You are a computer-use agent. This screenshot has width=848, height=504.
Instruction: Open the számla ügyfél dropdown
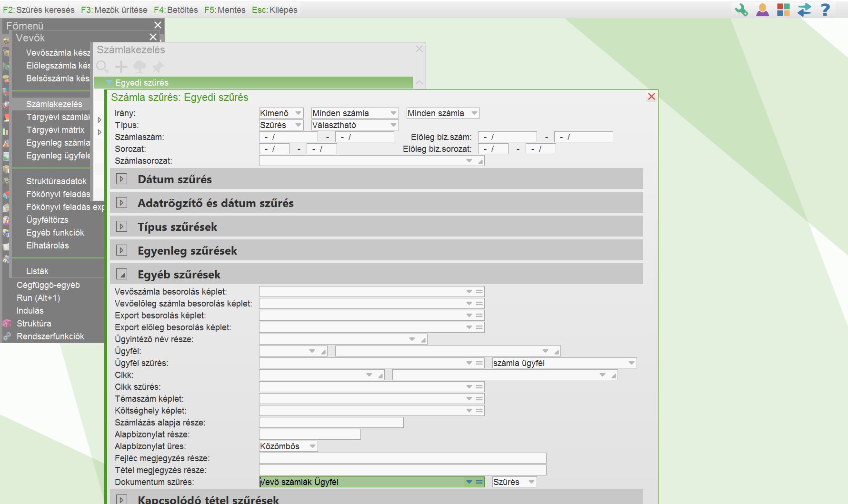(x=564, y=363)
